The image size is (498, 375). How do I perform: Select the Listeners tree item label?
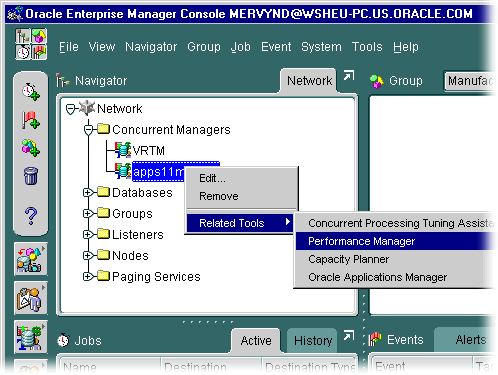[138, 235]
